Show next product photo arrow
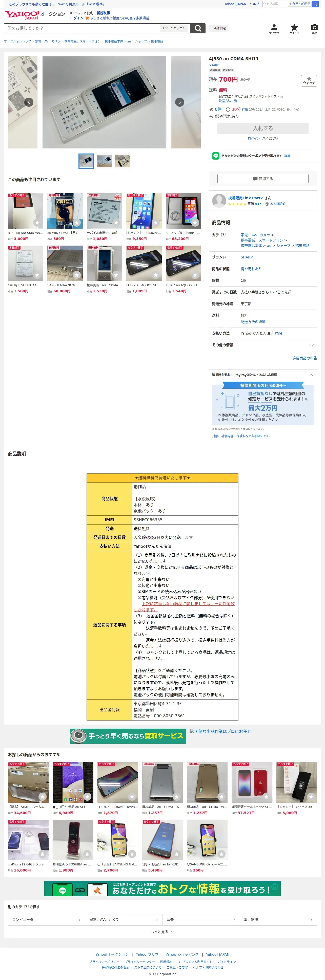The image size is (325, 980). pyautogui.click(x=180, y=102)
